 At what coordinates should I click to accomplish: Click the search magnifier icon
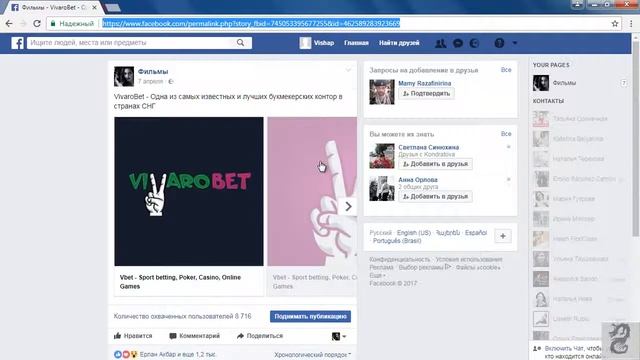[x=240, y=42]
